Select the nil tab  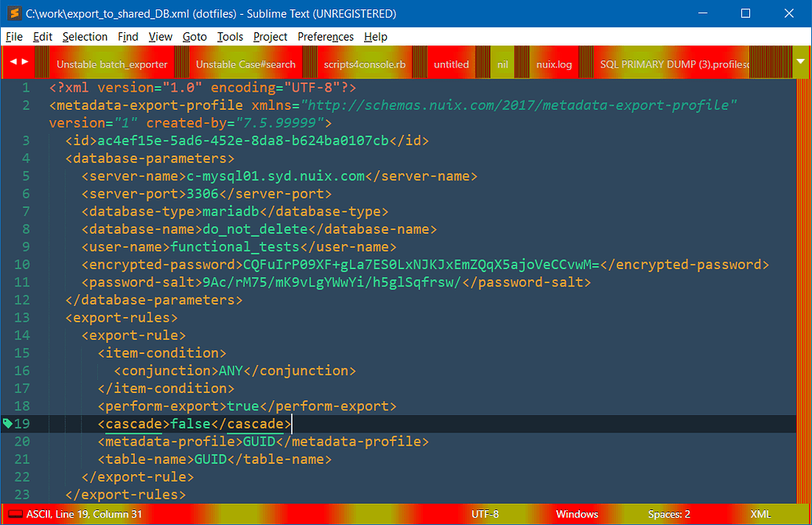click(502, 62)
